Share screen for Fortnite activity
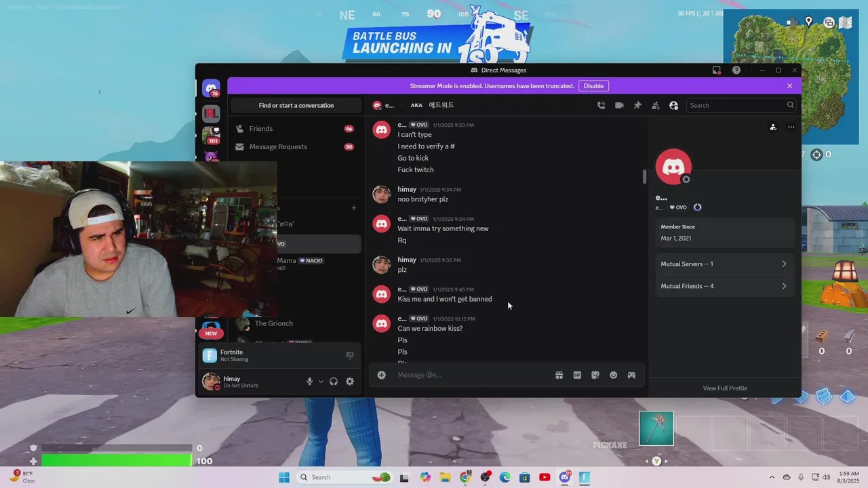Image resolution: width=868 pixels, height=488 pixels. pyautogui.click(x=350, y=355)
